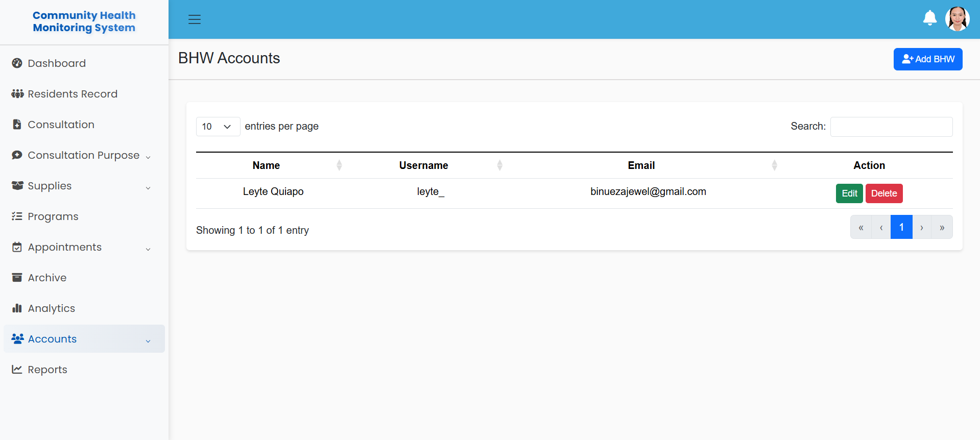Open the Analytics menu item
Viewport: 980px width, 440px height.
pos(84,308)
